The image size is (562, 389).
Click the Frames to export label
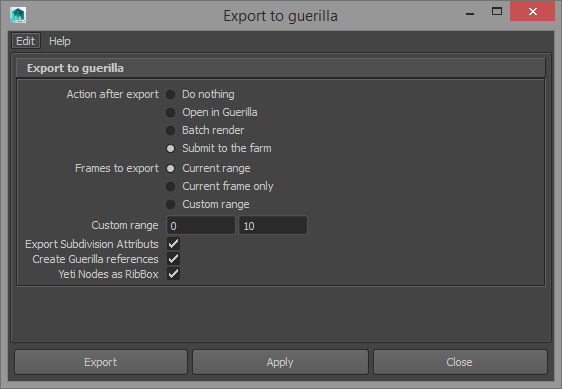pos(117,168)
